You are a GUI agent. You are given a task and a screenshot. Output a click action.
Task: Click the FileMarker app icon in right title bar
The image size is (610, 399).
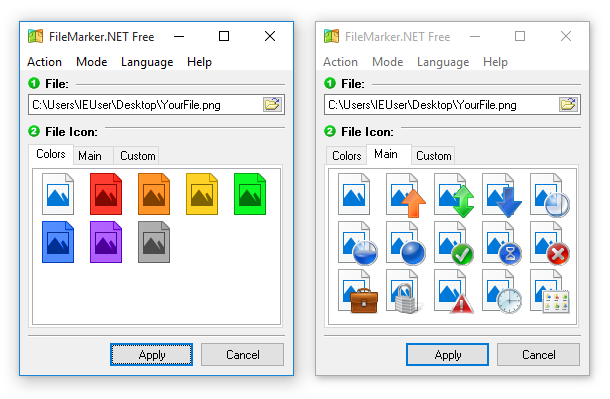(331, 36)
